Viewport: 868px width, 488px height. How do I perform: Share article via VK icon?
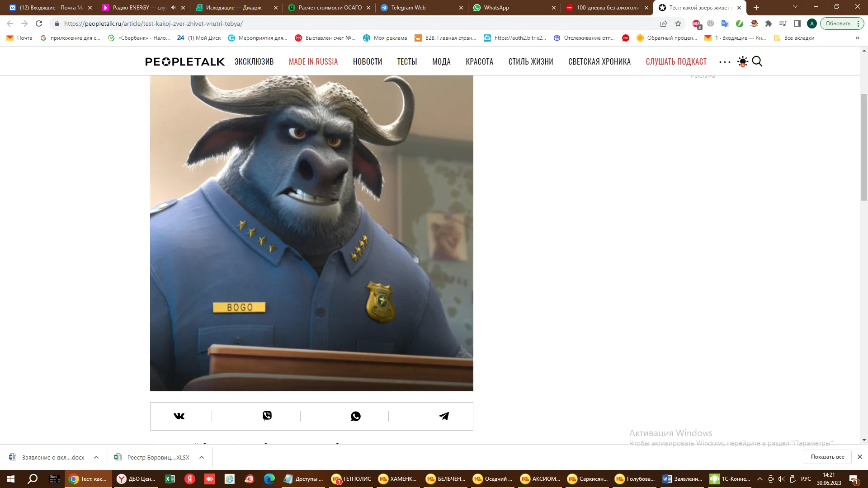179,416
